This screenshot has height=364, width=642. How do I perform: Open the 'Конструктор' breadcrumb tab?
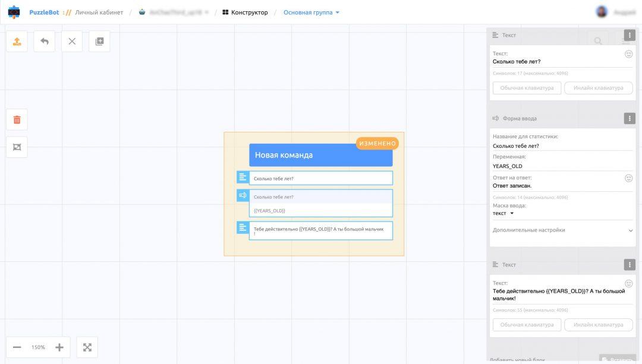[245, 12]
